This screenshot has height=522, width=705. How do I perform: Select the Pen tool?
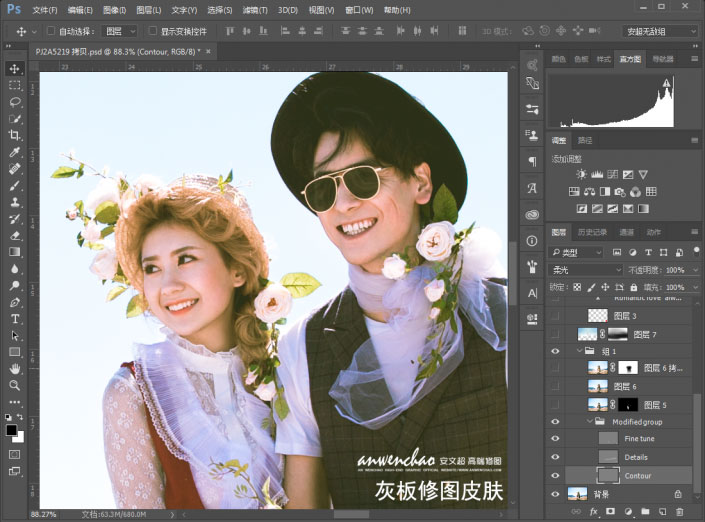[x=14, y=302]
